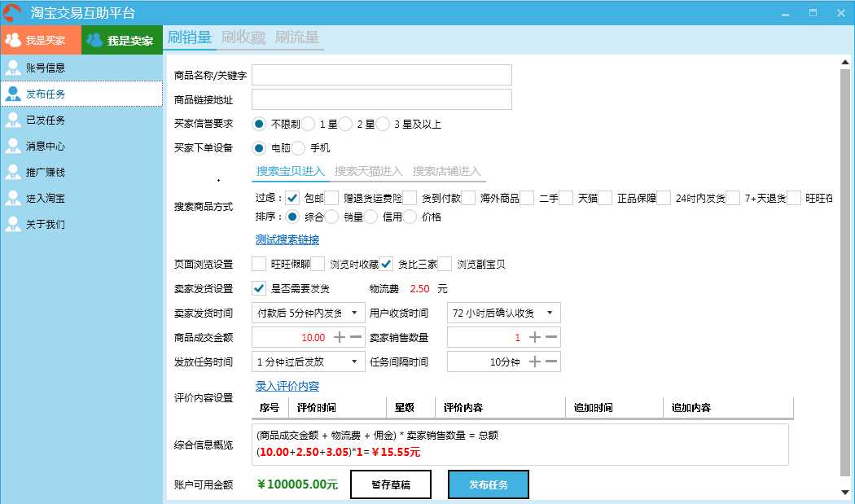The image size is (855, 504).
Task: Select the 搜索宝贝进入 tab
Action: (290, 171)
